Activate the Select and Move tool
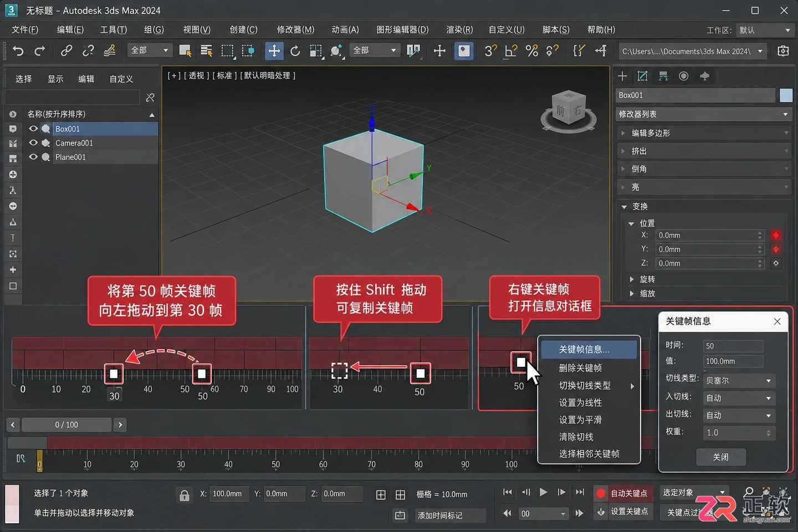 (274, 51)
